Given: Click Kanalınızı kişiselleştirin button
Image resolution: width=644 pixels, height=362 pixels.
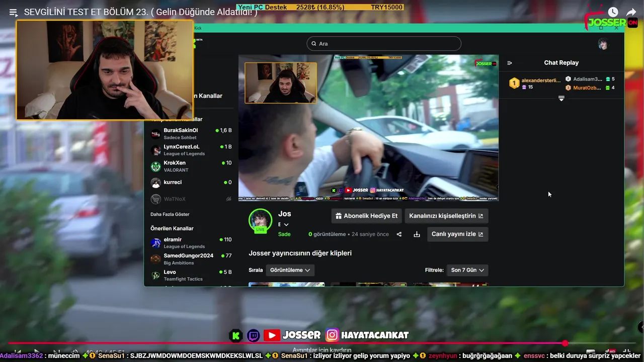Looking at the screenshot, I should 446,216.
